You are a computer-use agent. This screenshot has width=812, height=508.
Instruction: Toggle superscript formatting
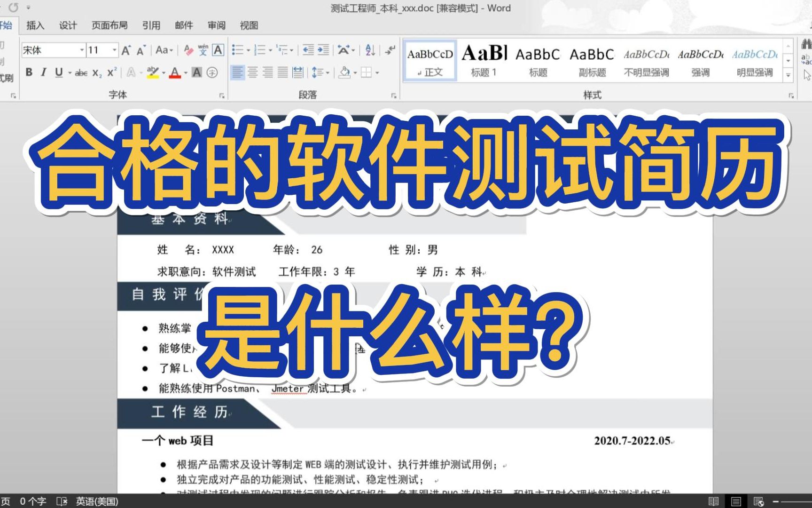(111, 72)
